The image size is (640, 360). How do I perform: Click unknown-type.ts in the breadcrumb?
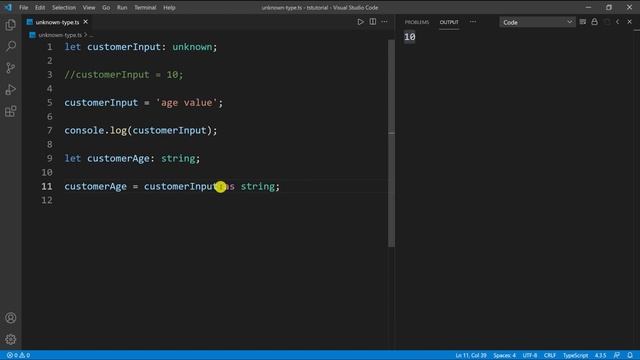coord(60,35)
